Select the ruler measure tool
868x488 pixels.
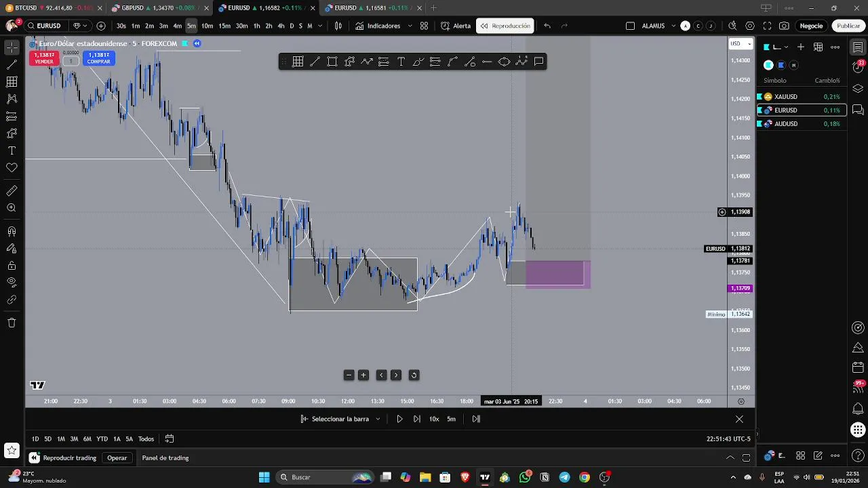pos(12,191)
